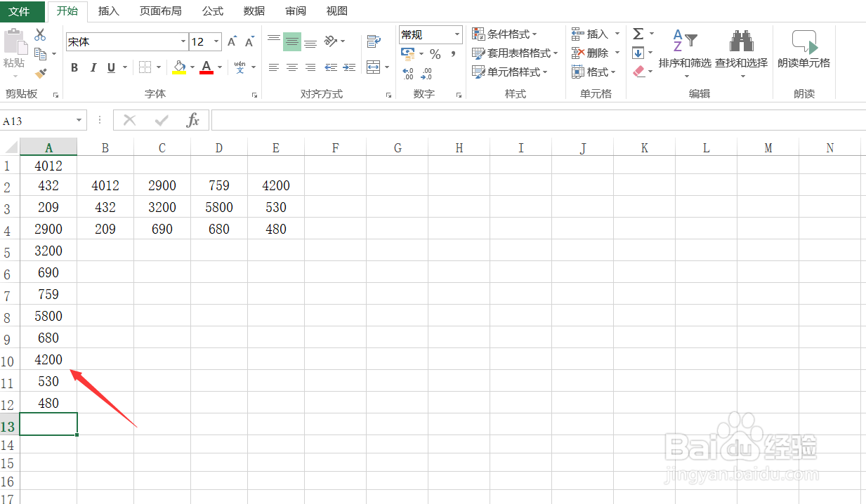Click the Insert Function fx icon
This screenshot has height=504, width=866.
(x=192, y=120)
